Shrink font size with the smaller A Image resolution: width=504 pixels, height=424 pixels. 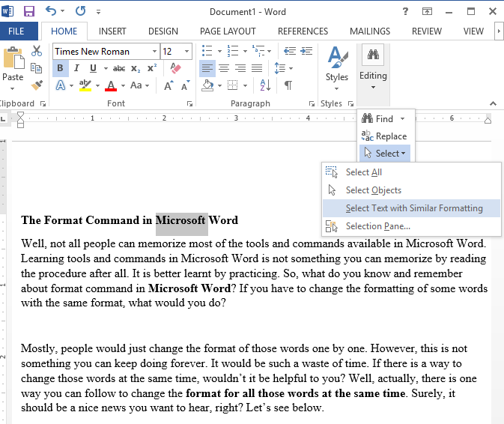click(186, 85)
